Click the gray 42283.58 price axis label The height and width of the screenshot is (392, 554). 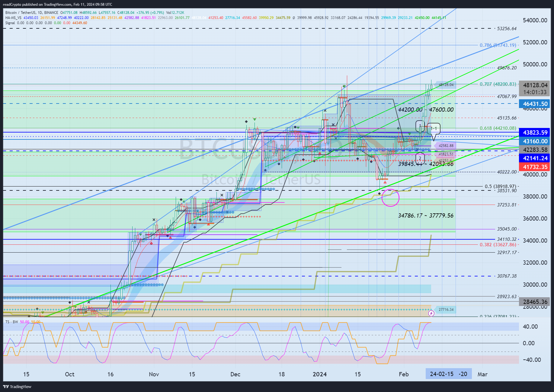click(535, 150)
